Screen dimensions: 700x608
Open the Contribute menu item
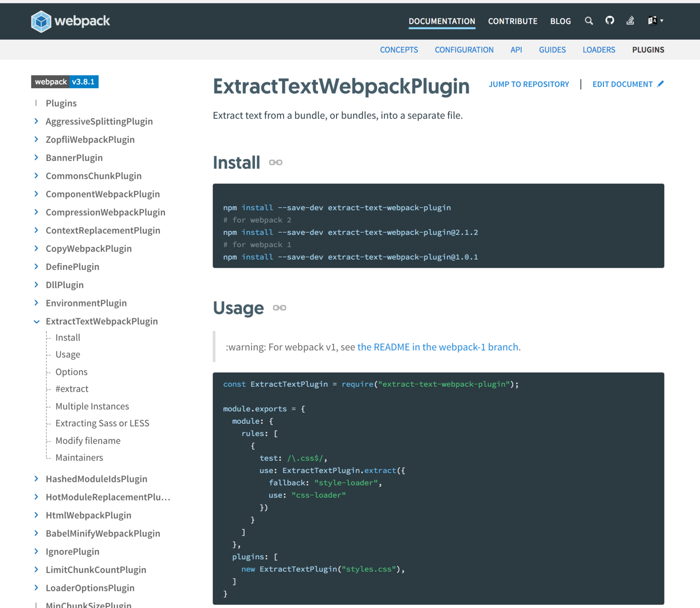[x=513, y=21]
